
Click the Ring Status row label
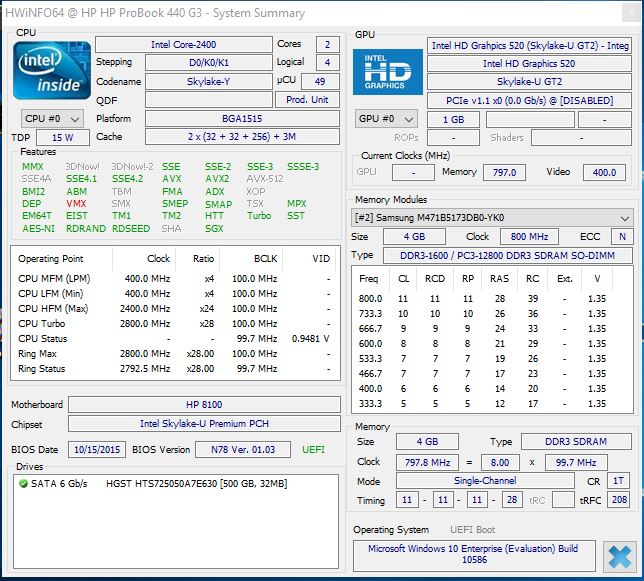coord(41,369)
